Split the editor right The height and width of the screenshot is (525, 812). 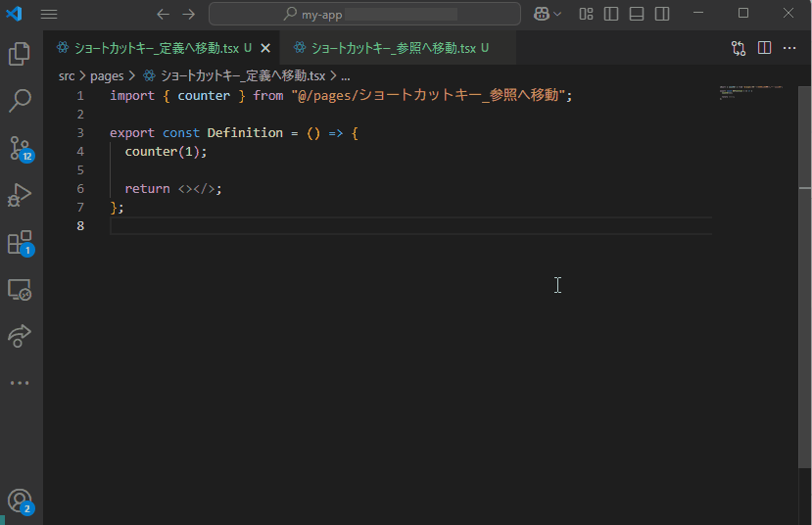click(764, 48)
